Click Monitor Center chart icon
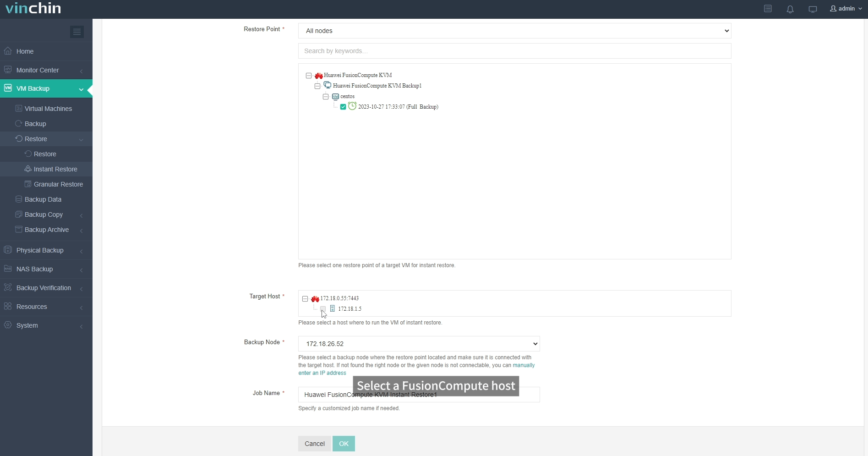The width and height of the screenshot is (868, 456). pyautogui.click(x=8, y=70)
